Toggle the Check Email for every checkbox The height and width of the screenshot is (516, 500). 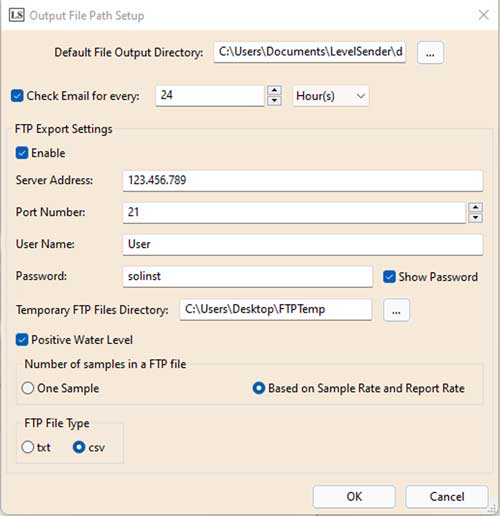coord(17,96)
